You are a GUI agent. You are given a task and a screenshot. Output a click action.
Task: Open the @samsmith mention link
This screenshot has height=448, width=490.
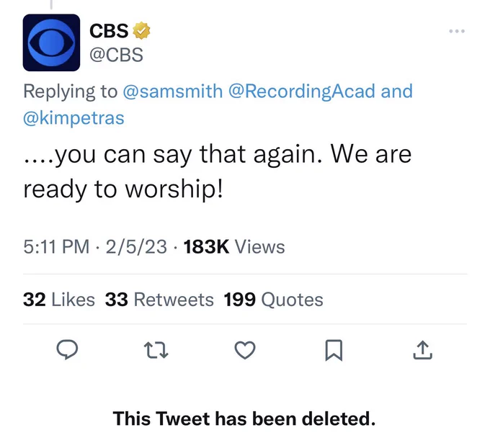173,91
